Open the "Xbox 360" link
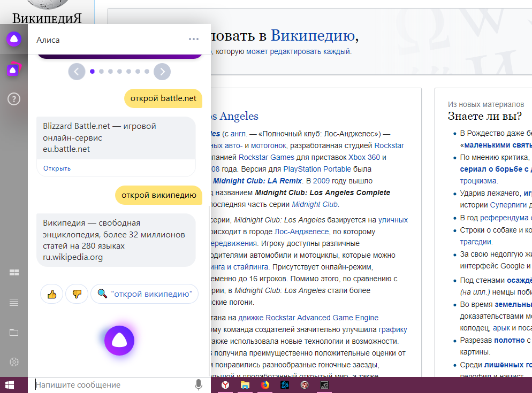 pos(364,157)
